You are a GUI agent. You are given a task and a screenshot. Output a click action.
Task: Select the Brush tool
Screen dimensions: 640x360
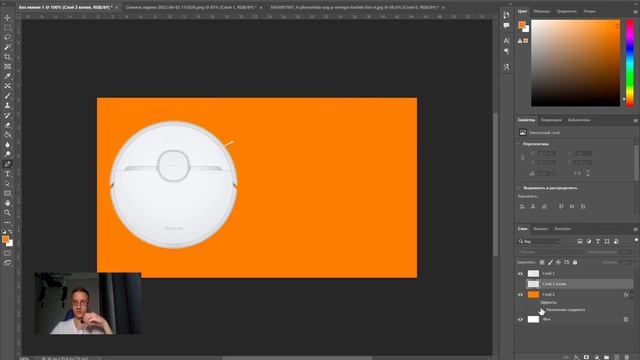click(x=7, y=96)
